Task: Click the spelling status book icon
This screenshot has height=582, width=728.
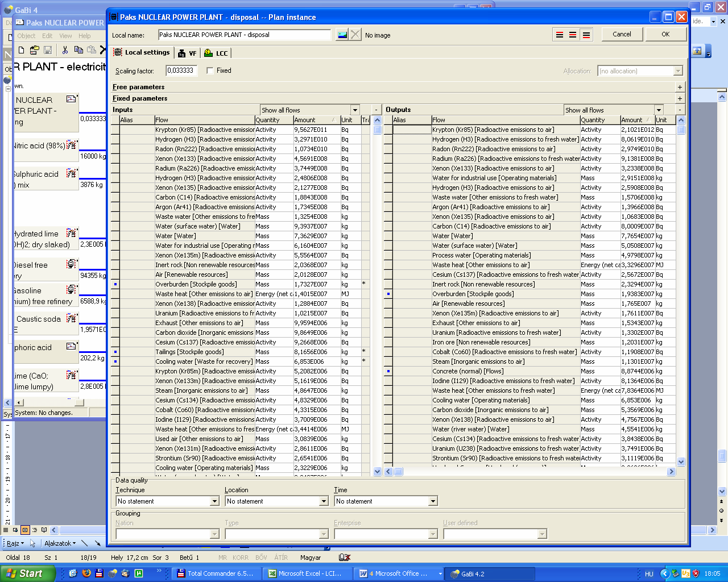Action: [344, 558]
